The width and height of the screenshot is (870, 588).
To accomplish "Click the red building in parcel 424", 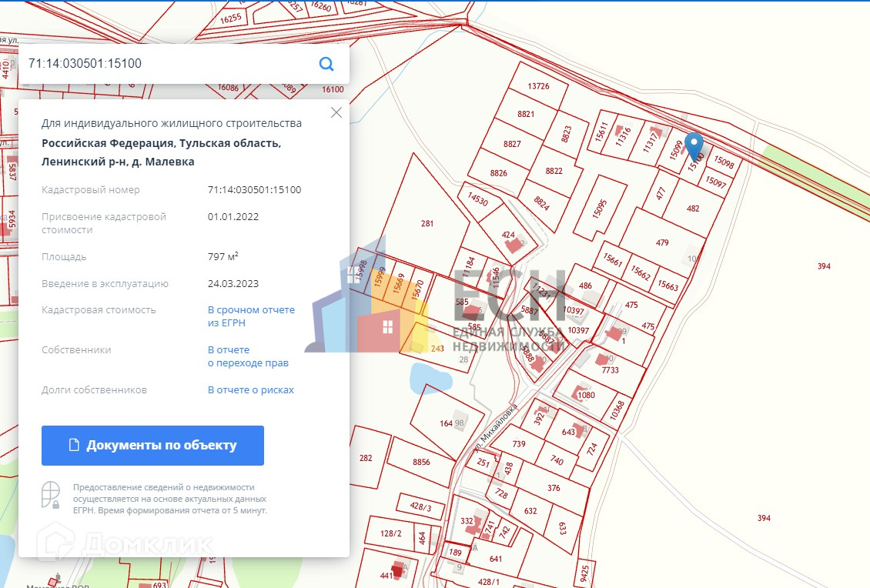I will (513, 246).
